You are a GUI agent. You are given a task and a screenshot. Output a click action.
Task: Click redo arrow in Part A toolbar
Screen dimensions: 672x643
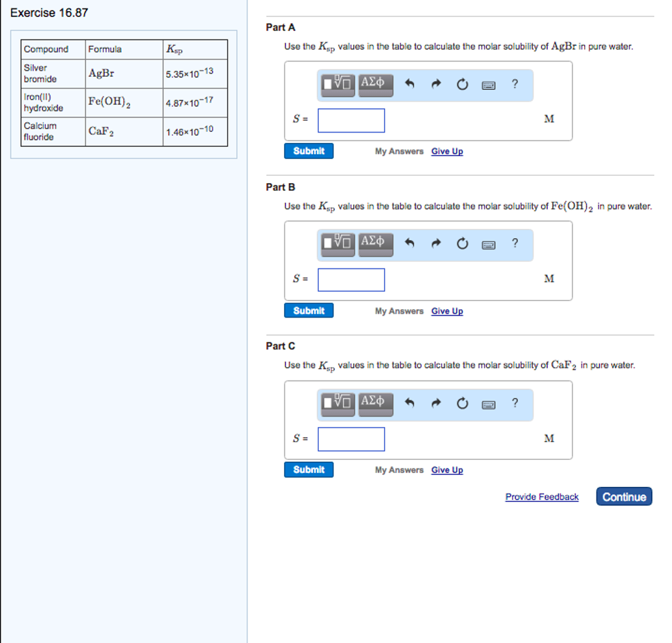(x=436, y=83)
